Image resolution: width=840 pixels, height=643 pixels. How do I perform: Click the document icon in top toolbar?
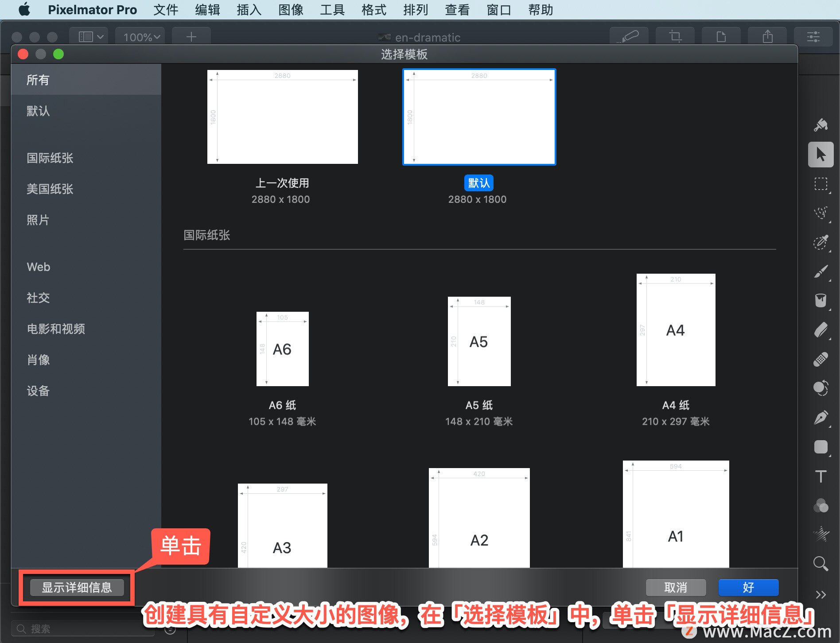(721, 36)
